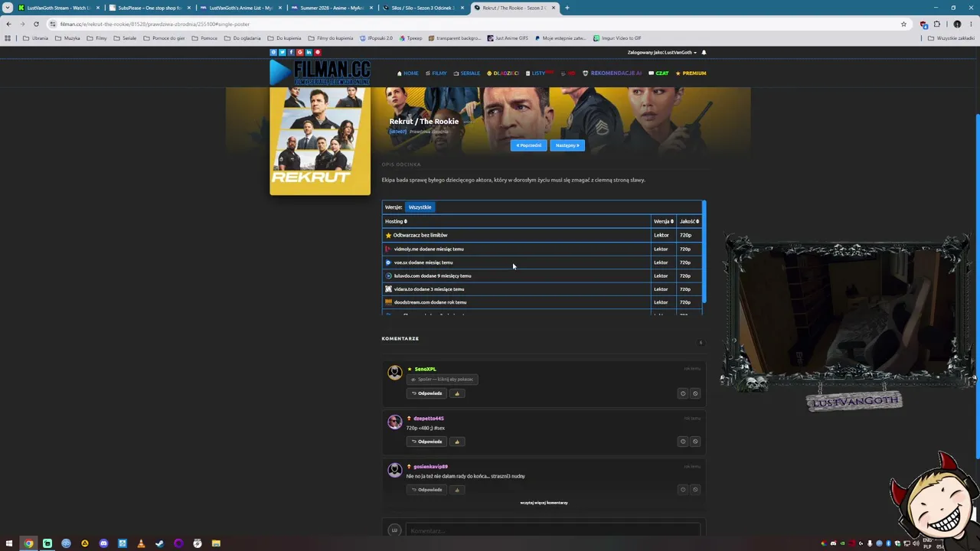
Task: Open the HOME menu item
Action: tap(408, 73)
